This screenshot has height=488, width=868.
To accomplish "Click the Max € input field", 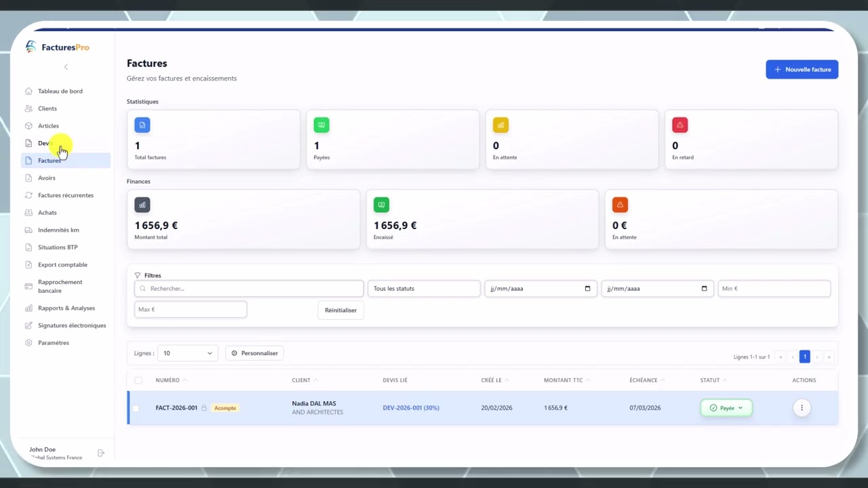I will click(x=191, y=310).
